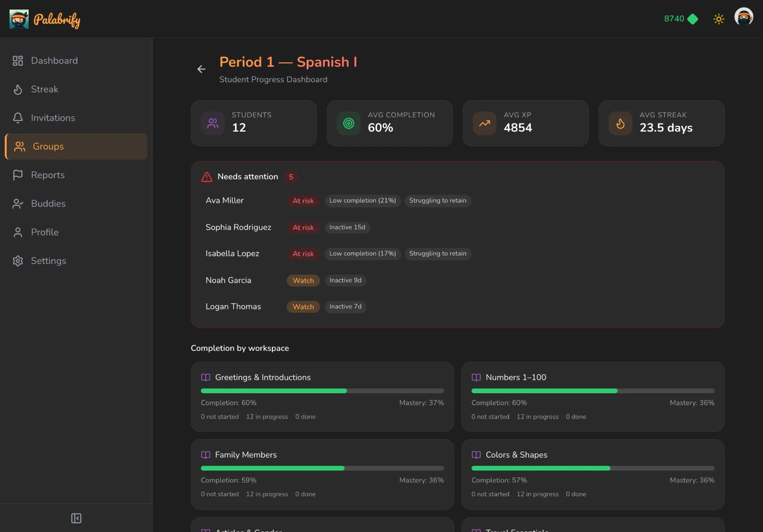Click the Avg XP trending arrow icon
763x532 pixels.
485,123
